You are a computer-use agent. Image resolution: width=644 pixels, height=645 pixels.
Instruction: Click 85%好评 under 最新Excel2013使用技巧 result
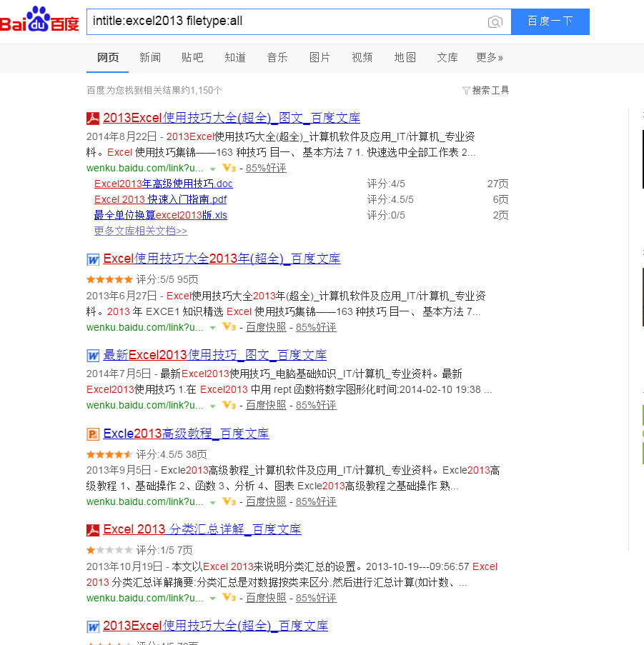[x=316, y=406]
